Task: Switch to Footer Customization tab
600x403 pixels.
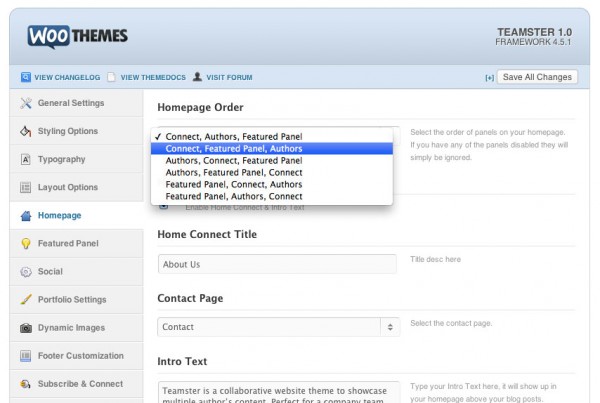Action: [x=80, y=355]
